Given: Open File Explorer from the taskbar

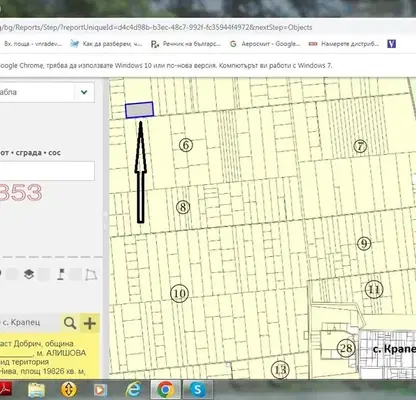Looking at the screenshot, I should (x=36, y=389).
